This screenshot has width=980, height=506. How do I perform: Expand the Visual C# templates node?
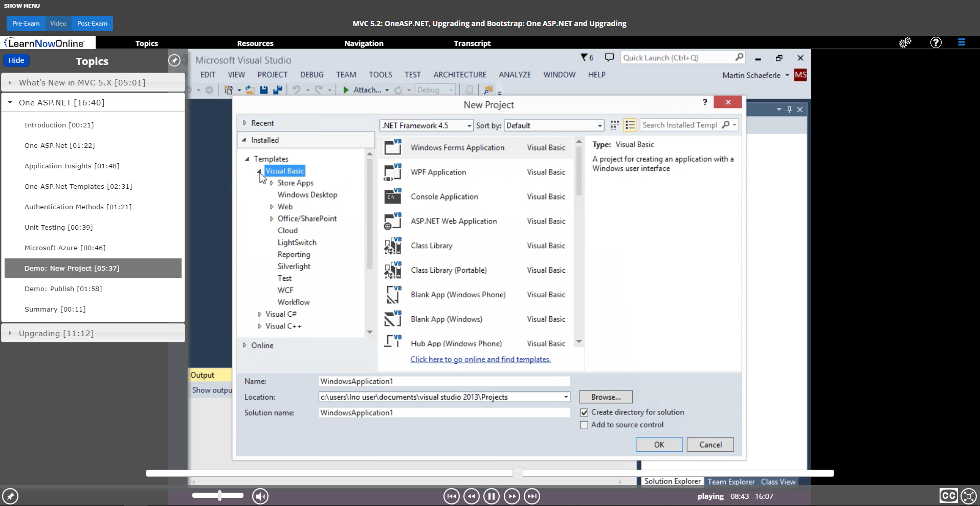pyautogui.click(x=260, y=314)
